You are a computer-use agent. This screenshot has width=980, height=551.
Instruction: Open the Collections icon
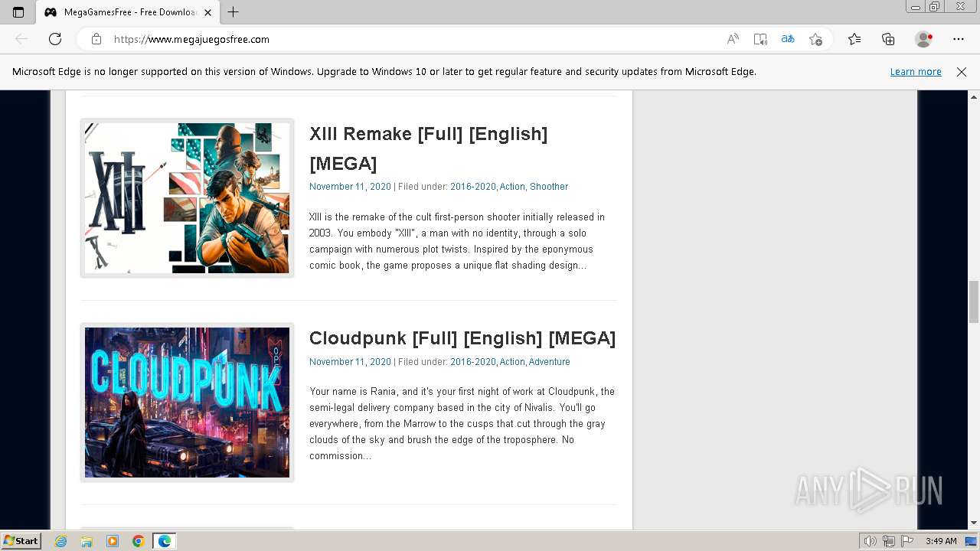[x=888, y=39]
